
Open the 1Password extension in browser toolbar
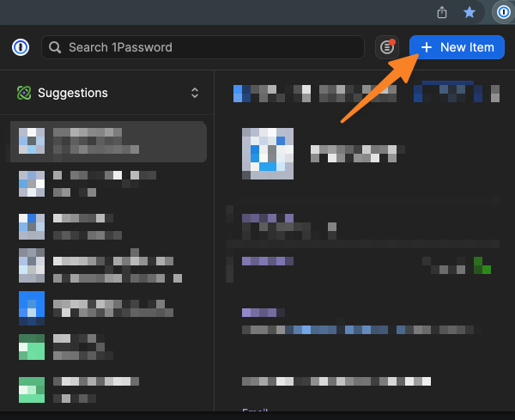pos(502,12)
